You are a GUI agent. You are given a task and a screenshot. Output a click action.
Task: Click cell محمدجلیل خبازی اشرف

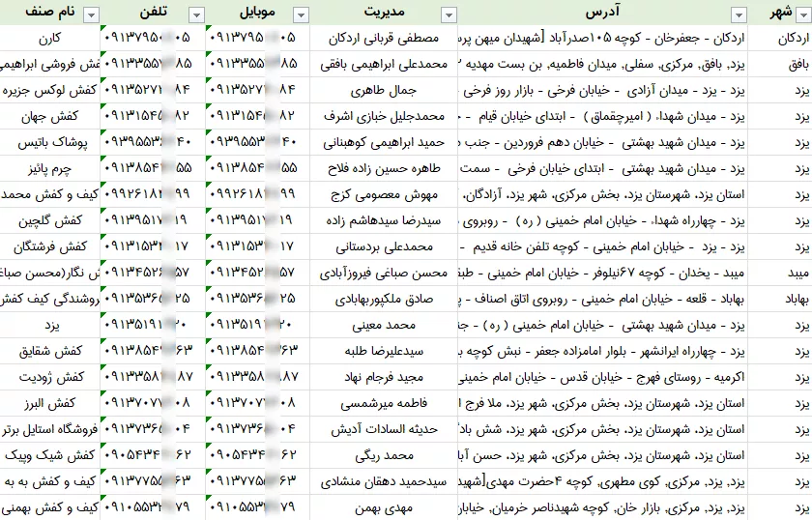point(384,116)
